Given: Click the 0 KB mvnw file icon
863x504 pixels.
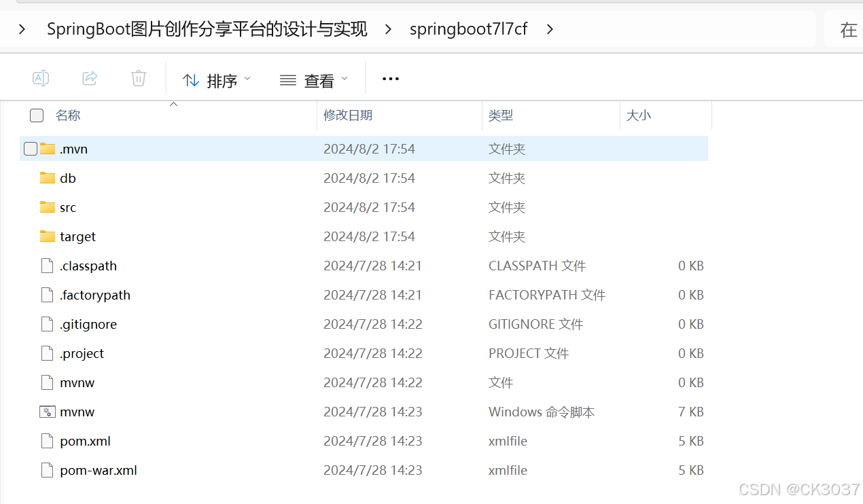Looking at the screenshot, I should click(x=47, y=382).
